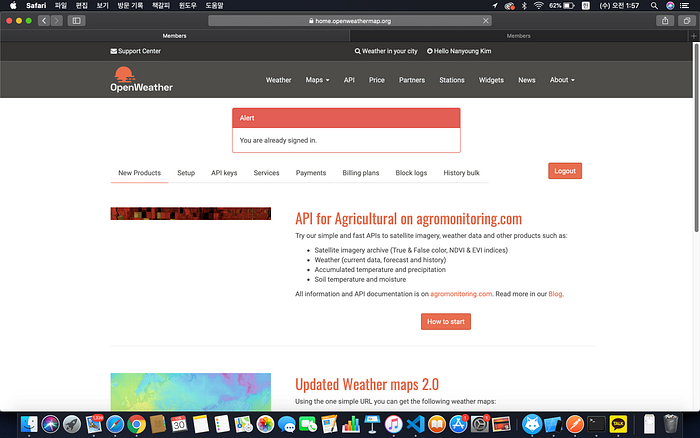The width and height of the screenshot is (700, 438).
Task: Click the OpenWeather logo
Action: [142, 79]
